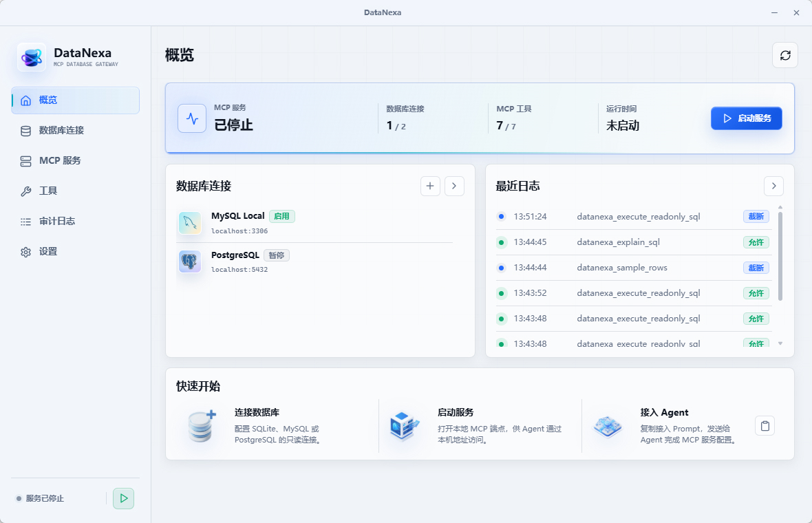The height and width of the screenshot is (523, 812).
Task: Click datanexa_sample_rows log entry
Action: coord(633,268)
